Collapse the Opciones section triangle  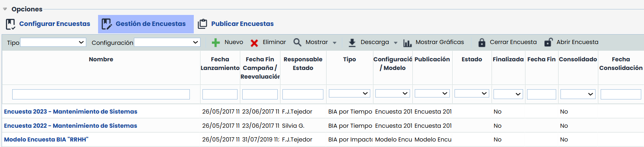click(x=5, y=9)
